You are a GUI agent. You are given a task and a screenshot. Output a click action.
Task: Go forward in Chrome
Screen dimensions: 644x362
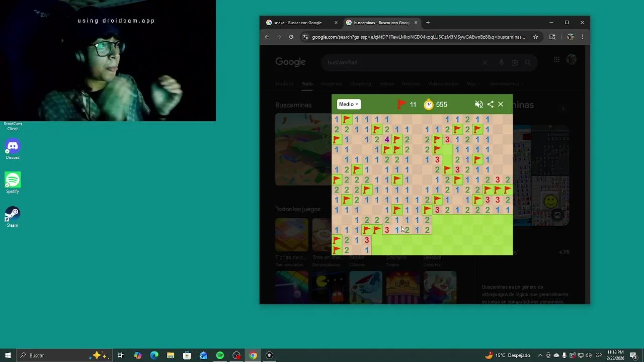pos(279,37)
